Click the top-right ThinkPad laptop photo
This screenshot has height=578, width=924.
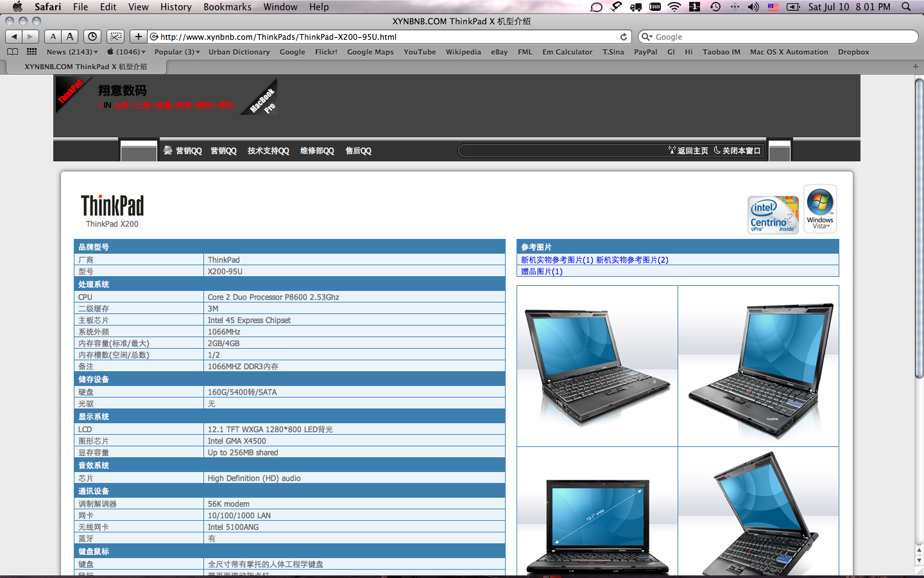click(x=758, y=366)
